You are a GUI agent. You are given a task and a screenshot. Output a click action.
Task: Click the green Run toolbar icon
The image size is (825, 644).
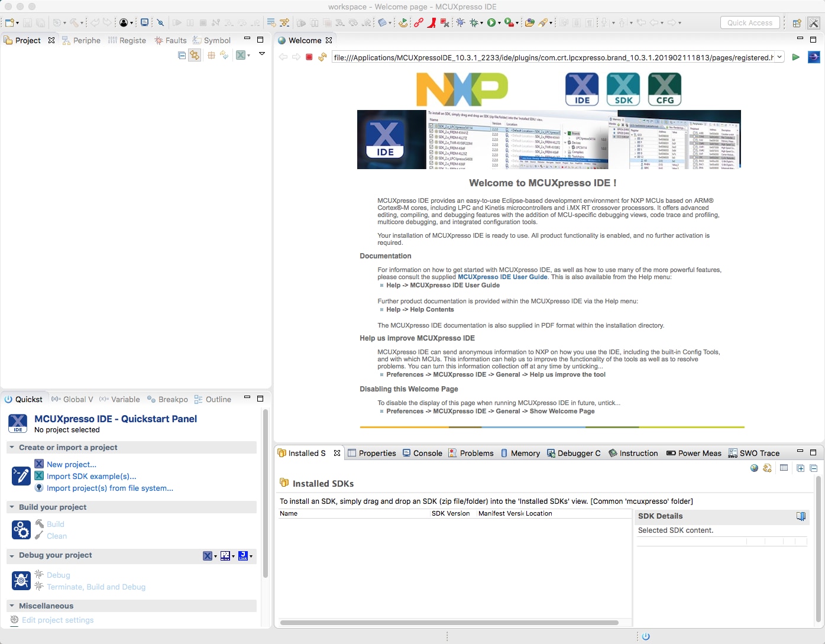click(492, 22)
